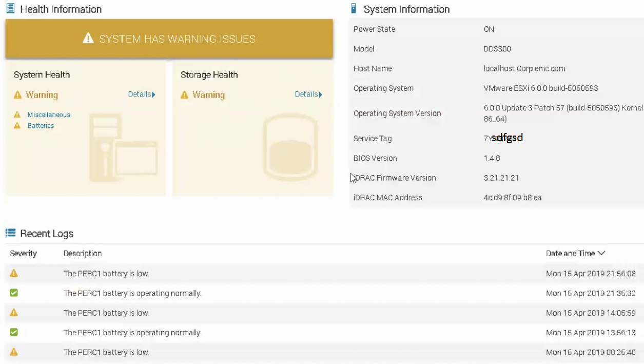
Task: Open Details for System Health
Action: point(142,94)
